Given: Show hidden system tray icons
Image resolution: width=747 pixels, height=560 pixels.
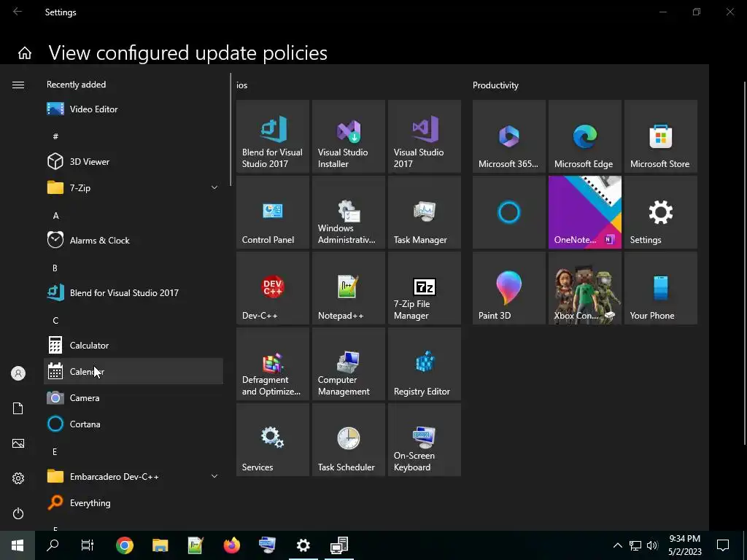Looking at the screenshot, I should pyautogui.click(x=617, y=545).
